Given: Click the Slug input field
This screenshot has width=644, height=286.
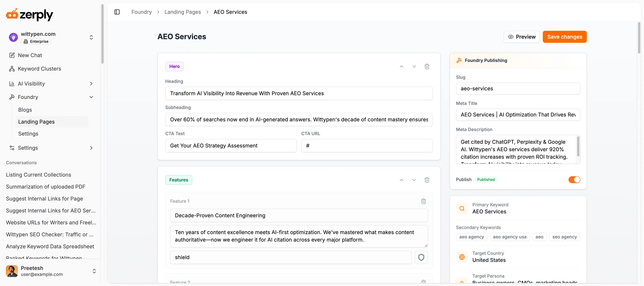Looking at the screenshot, I should pos(518,88).
